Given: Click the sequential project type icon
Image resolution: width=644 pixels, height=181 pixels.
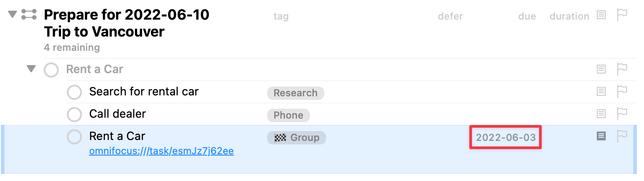Looking at the screenshot, I should pyautogui.click(x=29, y=14).
